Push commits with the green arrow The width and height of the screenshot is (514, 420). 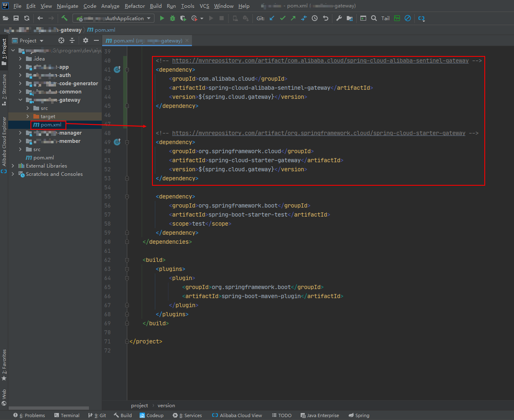pyautogui.click(x=293, y=18)
